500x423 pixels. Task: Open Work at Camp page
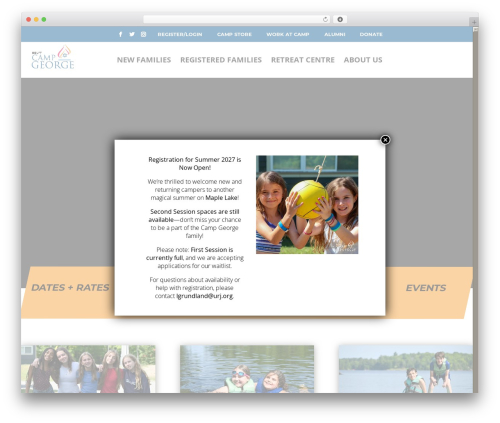(288, 34)
